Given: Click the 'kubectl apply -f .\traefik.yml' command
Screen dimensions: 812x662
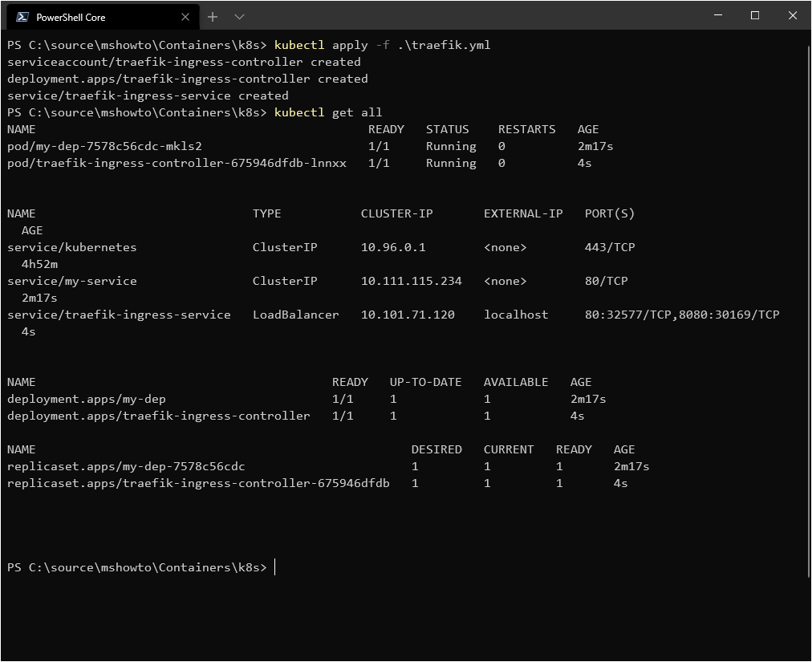Looking at the screenshot, I should tap(382, 45).
